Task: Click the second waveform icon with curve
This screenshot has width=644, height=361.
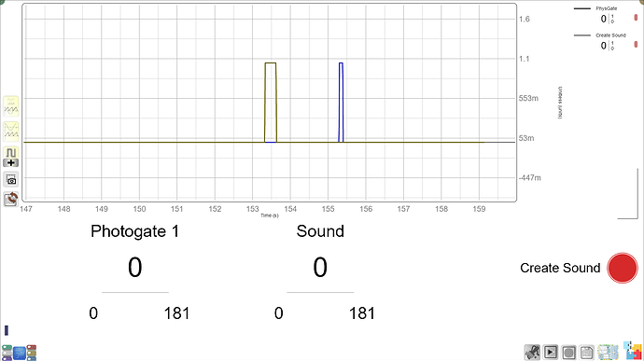Action: pos(11,132)
